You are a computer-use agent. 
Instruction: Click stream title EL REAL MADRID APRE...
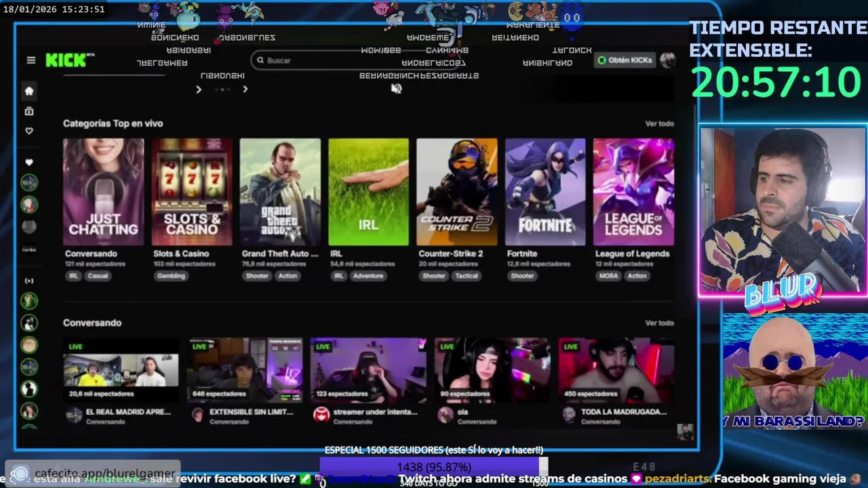click(128, 411)
